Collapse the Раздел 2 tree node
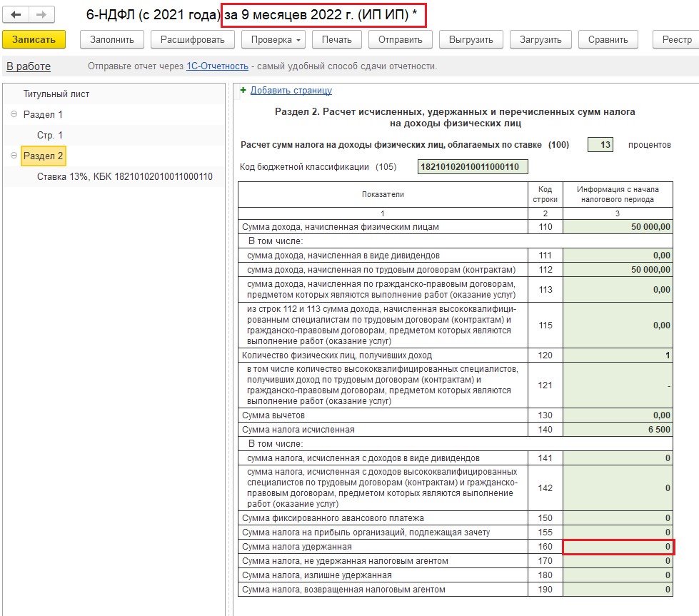 (14, 156)
